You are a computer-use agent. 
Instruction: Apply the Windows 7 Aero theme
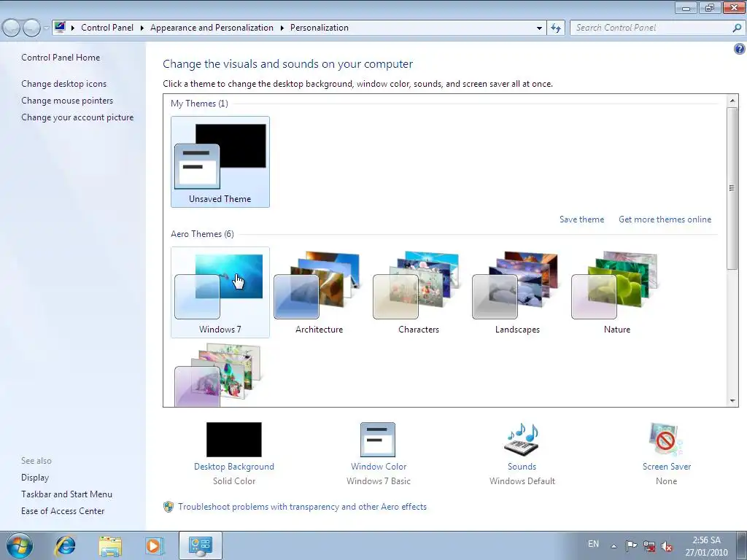click(220, 292)
